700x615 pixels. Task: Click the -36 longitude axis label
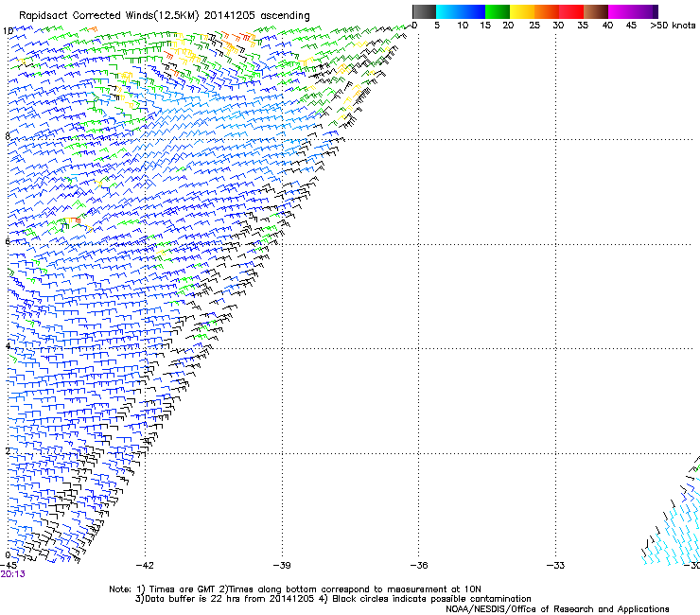[x=419, y=566]
